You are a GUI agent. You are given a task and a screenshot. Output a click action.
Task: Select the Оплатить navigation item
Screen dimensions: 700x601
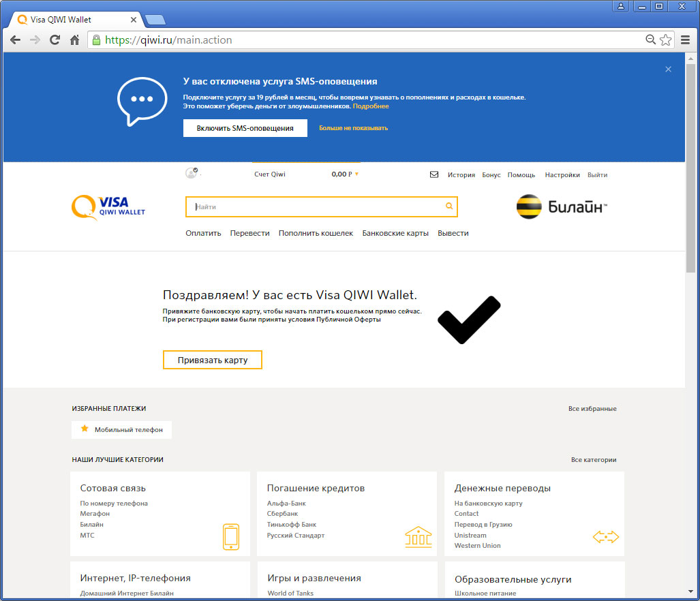[x=203, y=233]
